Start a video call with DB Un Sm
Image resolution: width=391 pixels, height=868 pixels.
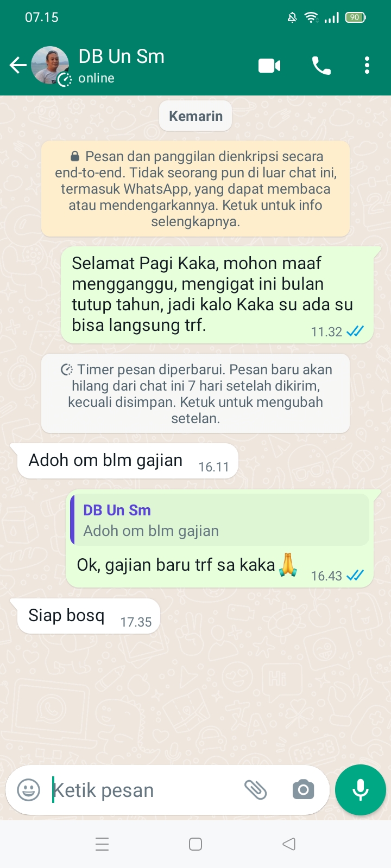click(269, 66)
